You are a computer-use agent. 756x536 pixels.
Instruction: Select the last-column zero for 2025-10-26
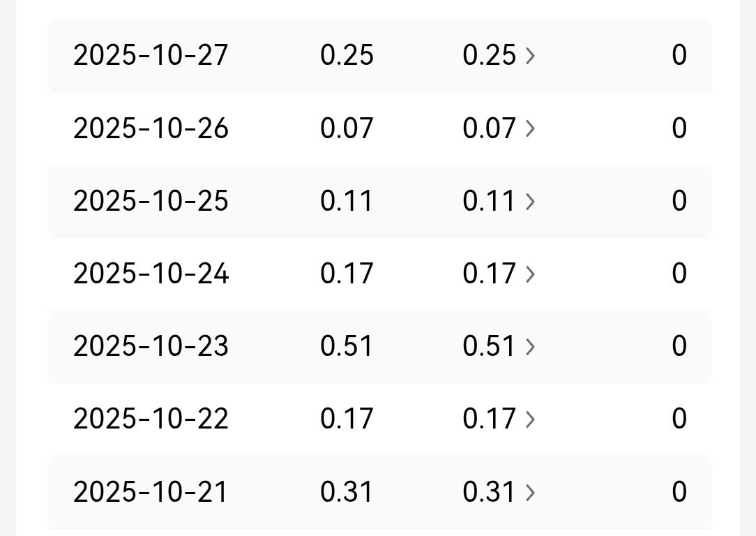tap(679, 128)
